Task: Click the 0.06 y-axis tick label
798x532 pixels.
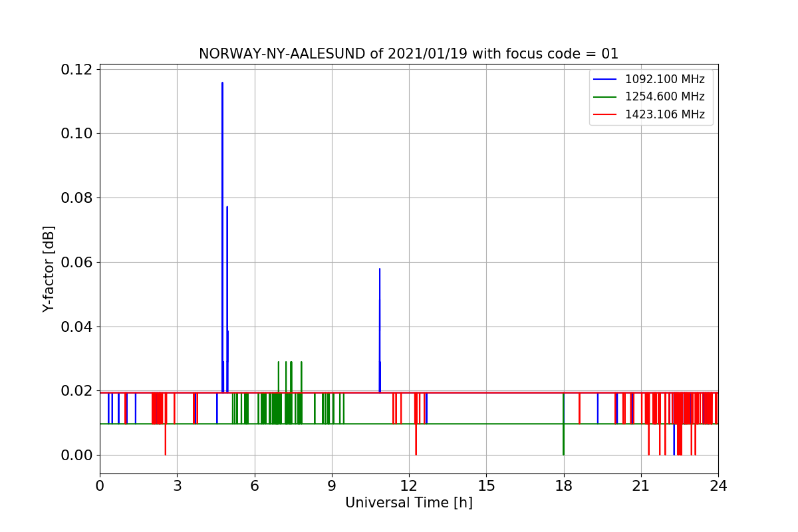Action: 76,262
